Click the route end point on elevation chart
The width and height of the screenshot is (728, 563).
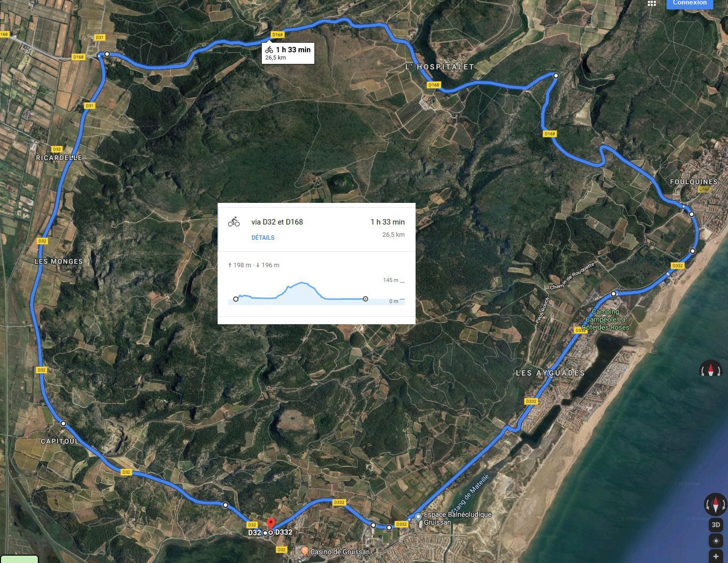point(365,299)
